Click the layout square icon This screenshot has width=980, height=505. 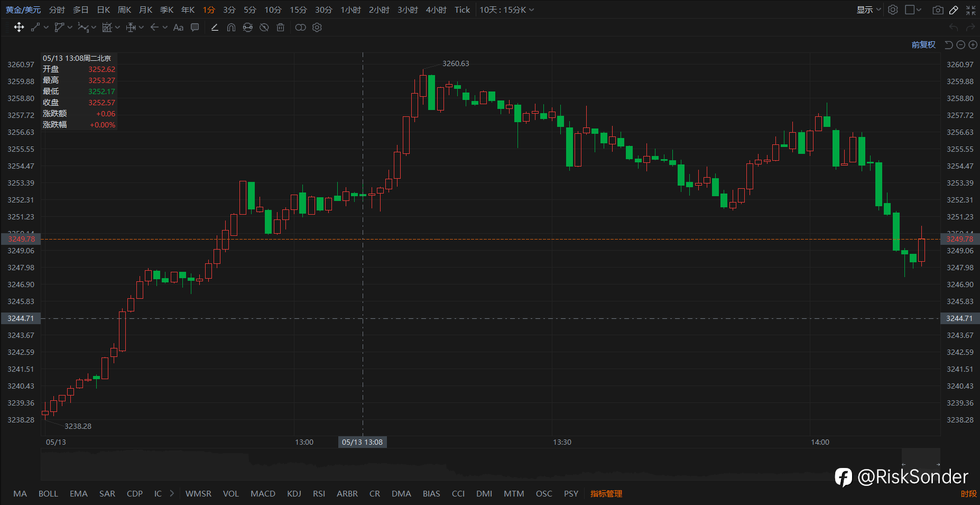pos(910,10)
